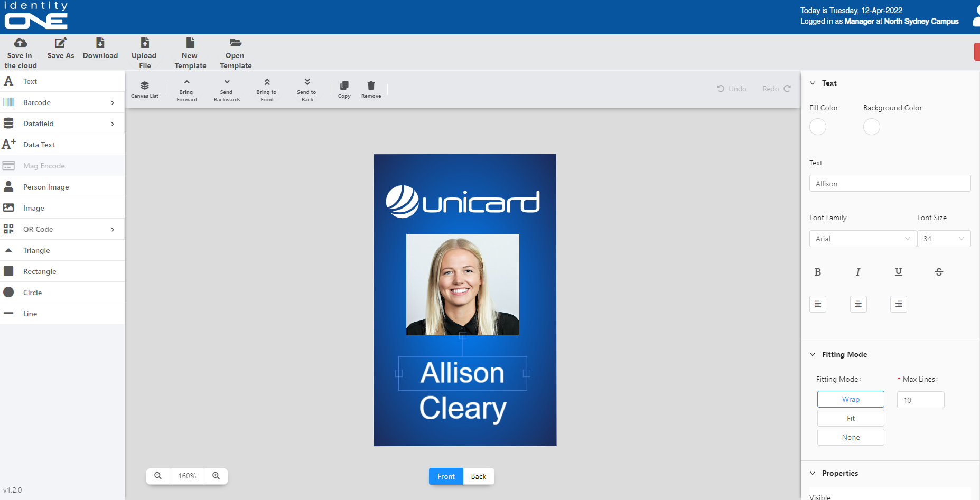Align text left
This screenshot has width=980, height=500.
pos(818,304)
